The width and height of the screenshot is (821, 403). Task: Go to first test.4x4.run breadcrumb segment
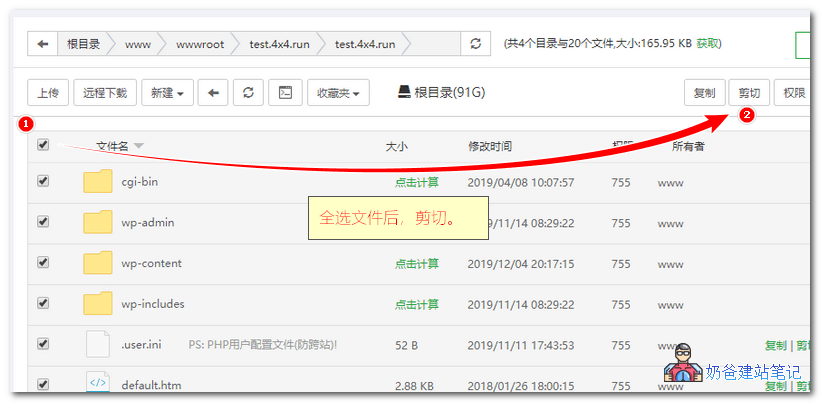coord(279,44)
